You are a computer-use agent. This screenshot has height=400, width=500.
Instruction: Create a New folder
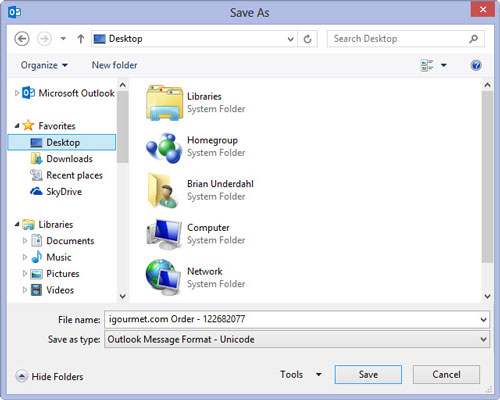[114, 65]
